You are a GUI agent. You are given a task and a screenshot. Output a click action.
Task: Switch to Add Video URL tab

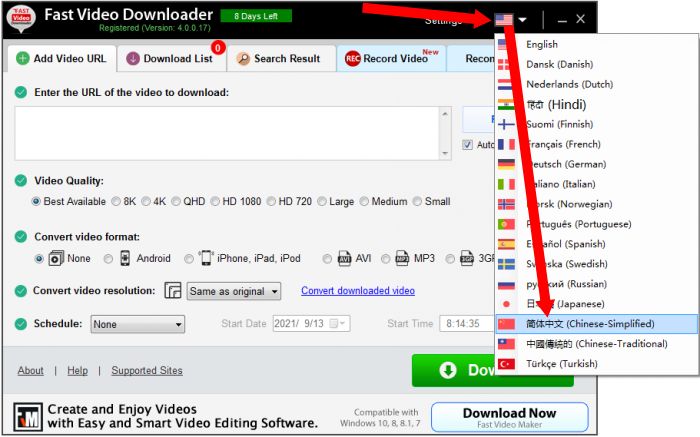pos(62,58)
